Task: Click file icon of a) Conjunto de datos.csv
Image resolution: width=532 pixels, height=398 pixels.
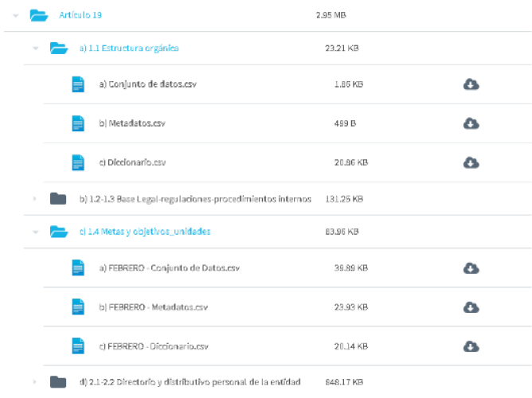Action: 78,84
